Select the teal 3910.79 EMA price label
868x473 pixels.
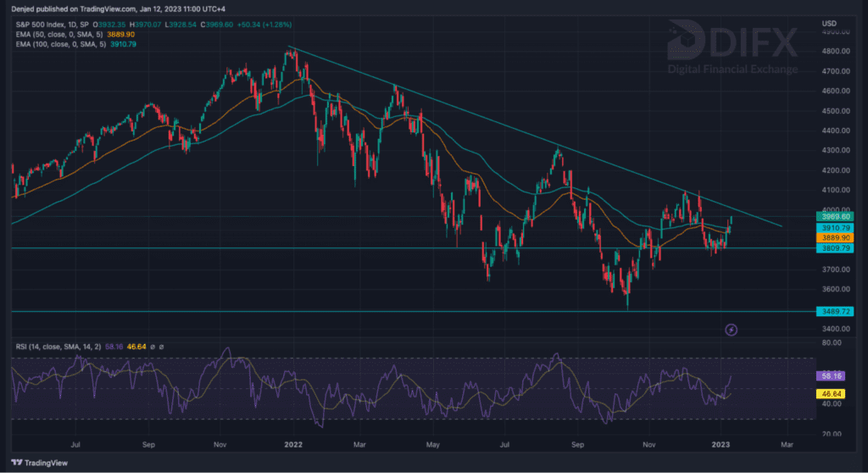tap(832, 228)
